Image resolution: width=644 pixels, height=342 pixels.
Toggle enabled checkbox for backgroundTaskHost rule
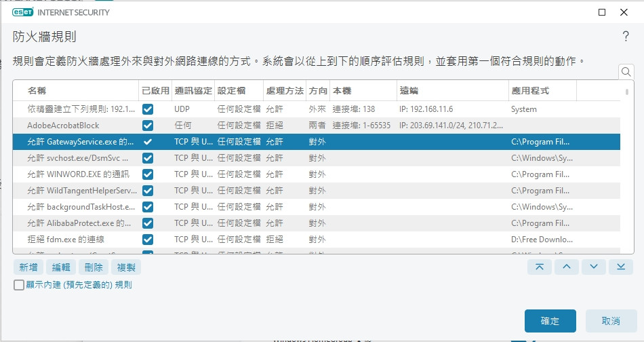coord(148,207)
